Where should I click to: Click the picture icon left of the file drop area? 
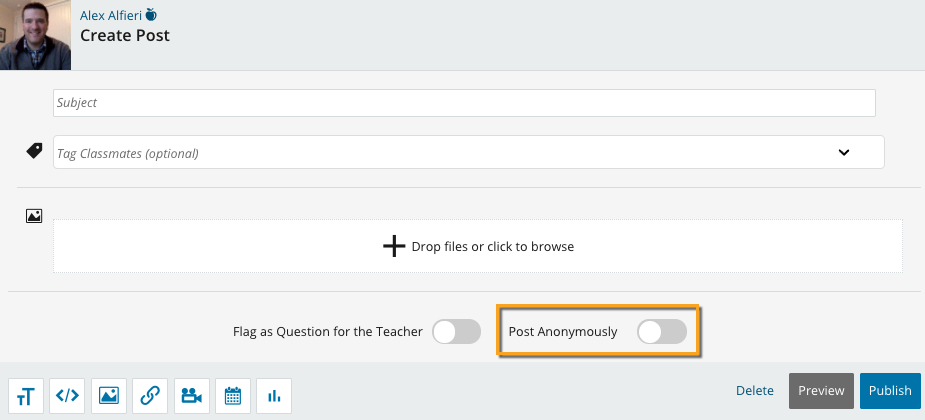(x=34, y=215)
